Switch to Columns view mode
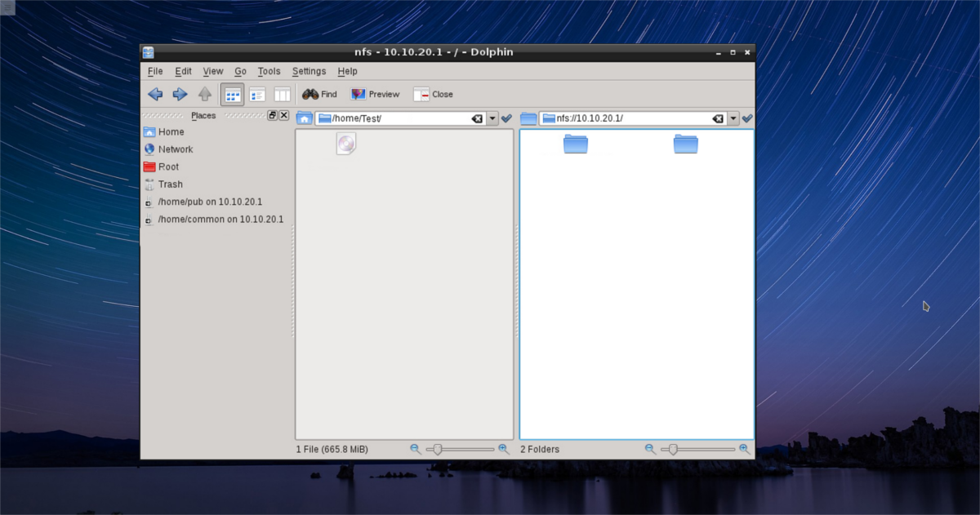 (x=282, y=95)
